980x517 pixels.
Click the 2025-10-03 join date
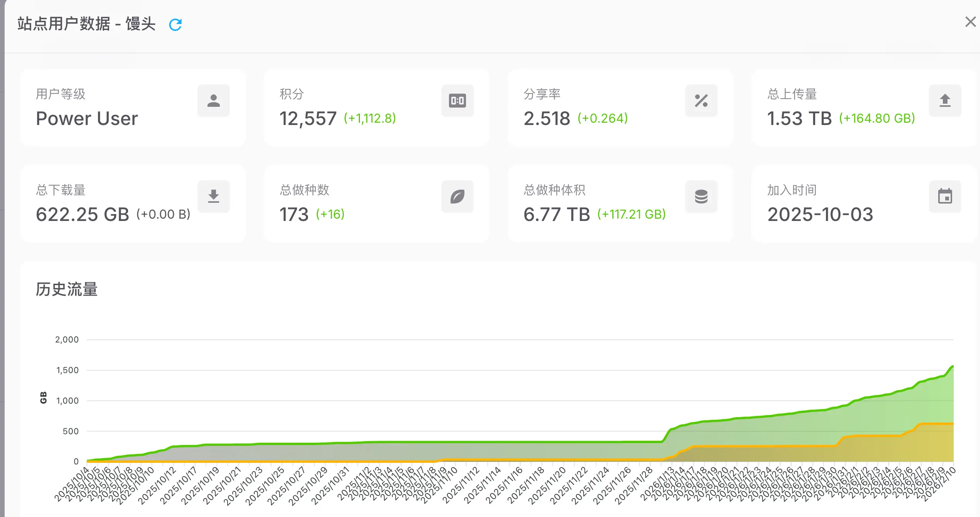(820, 214)
